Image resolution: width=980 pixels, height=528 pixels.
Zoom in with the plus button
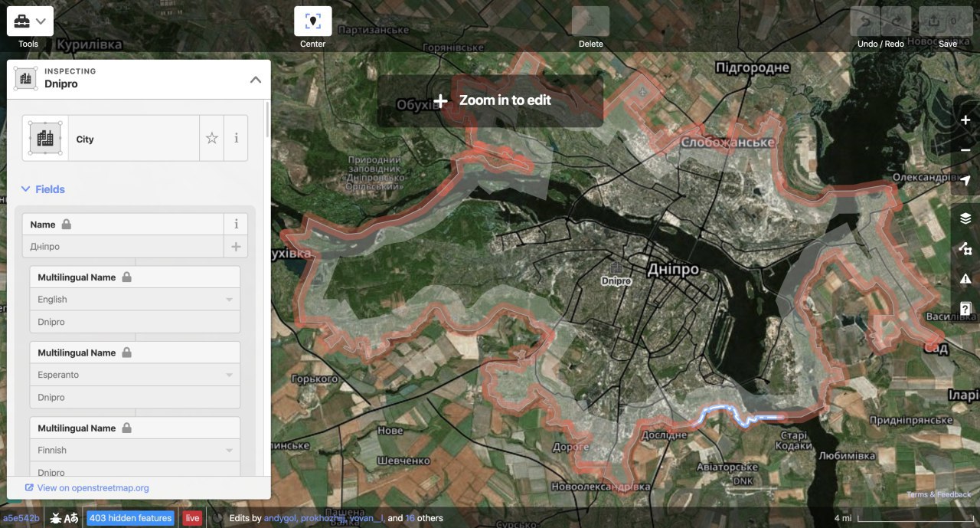coord(965,120)
